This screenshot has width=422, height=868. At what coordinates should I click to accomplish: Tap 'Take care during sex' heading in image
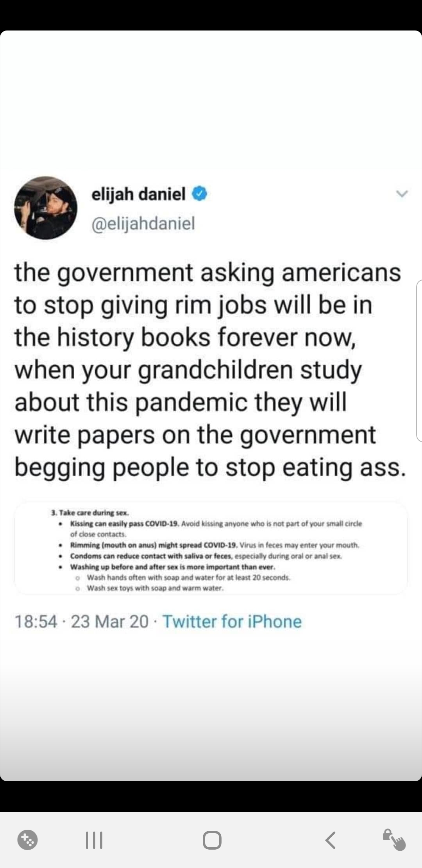point(90,513)
